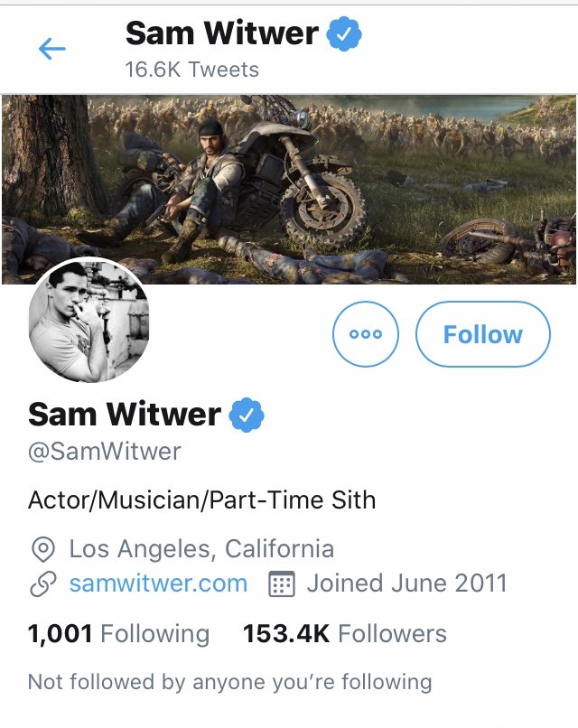Click the Not followed by anyone notice

pos(229,681)
